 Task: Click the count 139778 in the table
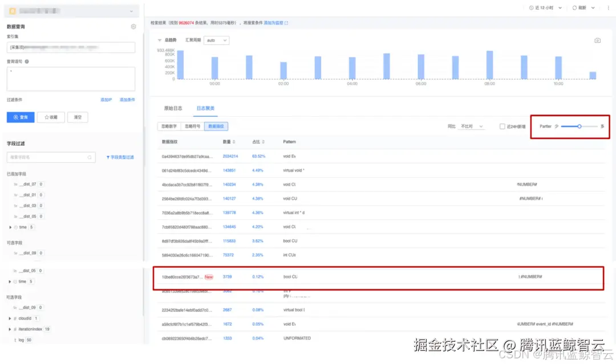click(229, 213)
